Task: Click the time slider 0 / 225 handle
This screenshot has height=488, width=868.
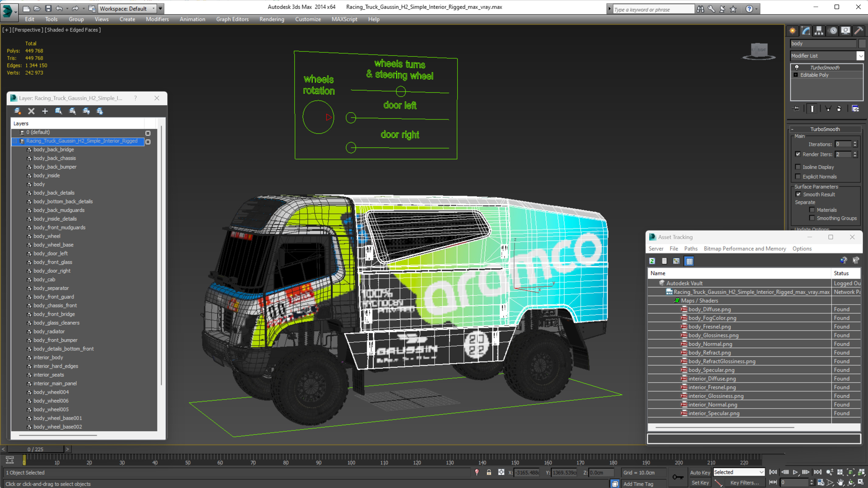Action: pyautogui.click(x=35, y=449)
